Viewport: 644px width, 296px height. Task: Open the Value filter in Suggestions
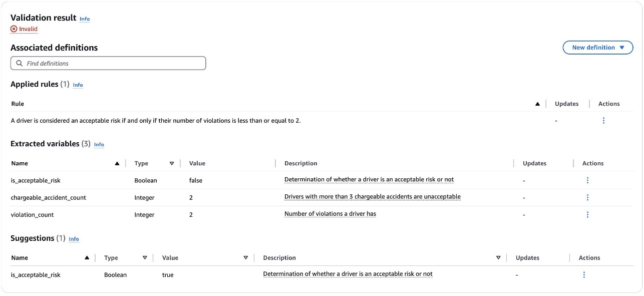[246, 257]
